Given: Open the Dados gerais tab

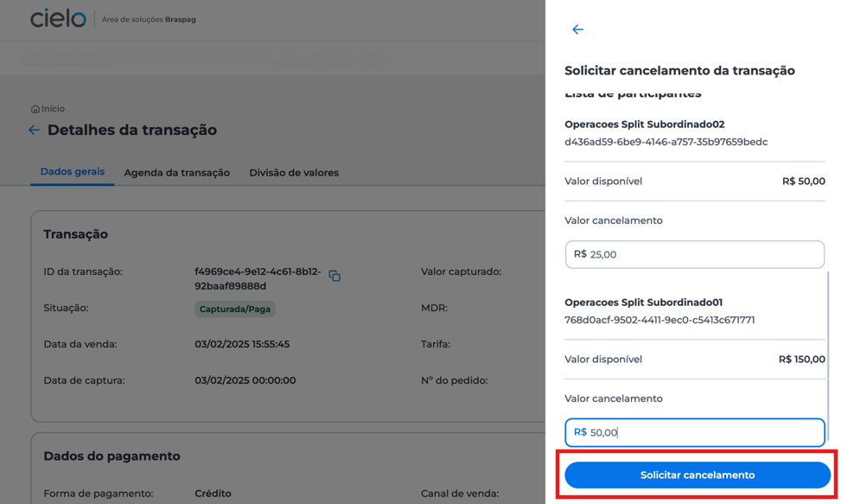Looking at the screenshot, I should coord(73,172).
